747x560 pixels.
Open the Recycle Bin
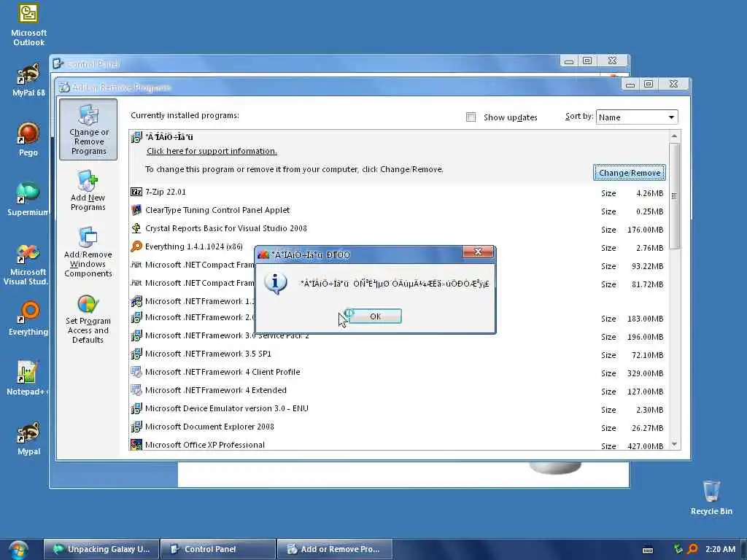click(711, 498)
